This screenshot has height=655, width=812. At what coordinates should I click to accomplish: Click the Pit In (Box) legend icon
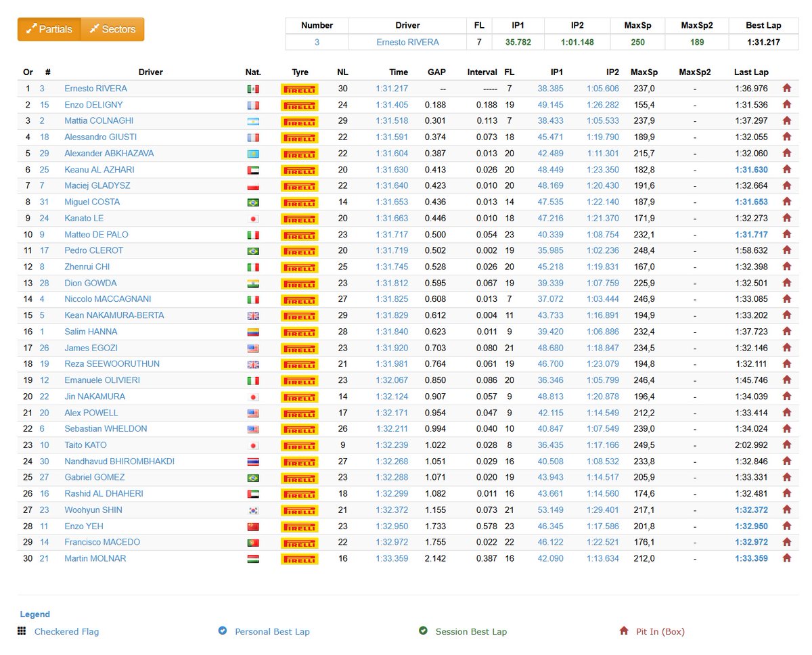(x=624, y=631)
